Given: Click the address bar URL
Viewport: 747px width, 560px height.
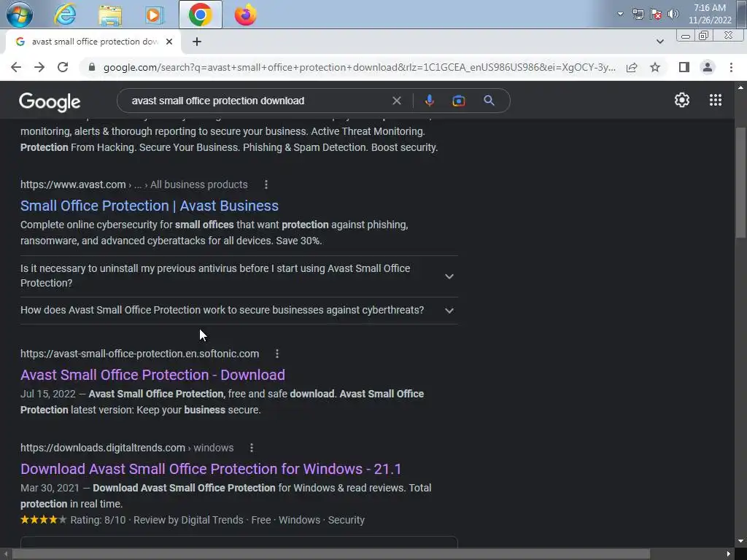Looking at the screenshot, I should pos(359,67).
